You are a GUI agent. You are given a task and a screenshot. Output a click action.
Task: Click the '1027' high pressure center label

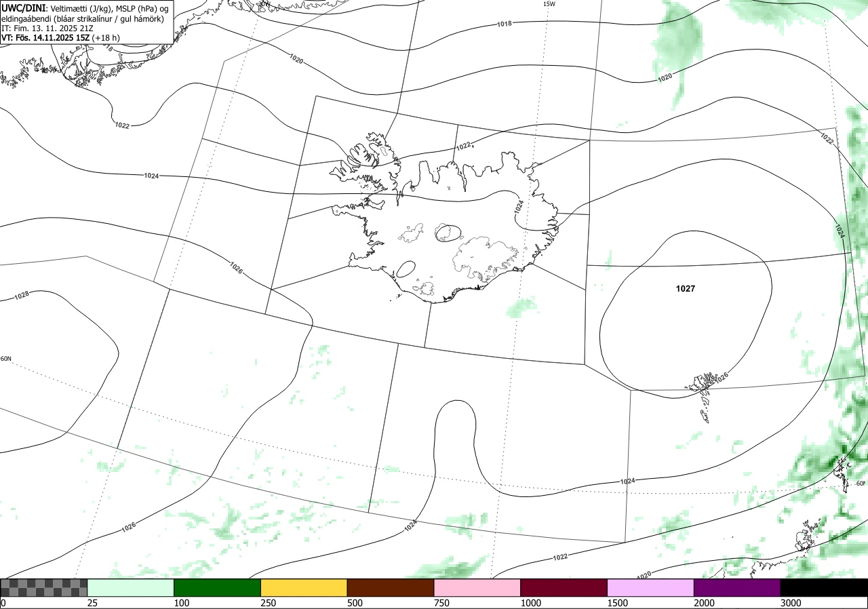[686, 289]
